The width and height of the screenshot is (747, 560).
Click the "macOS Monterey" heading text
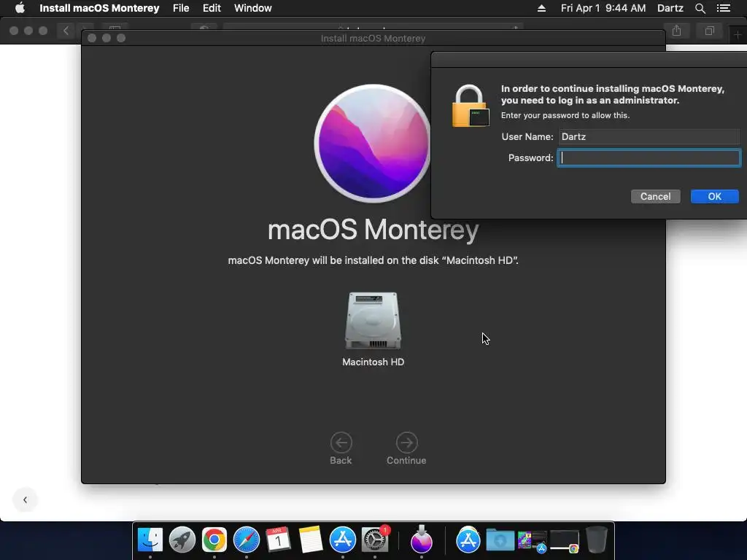click(x=373, y=230)
